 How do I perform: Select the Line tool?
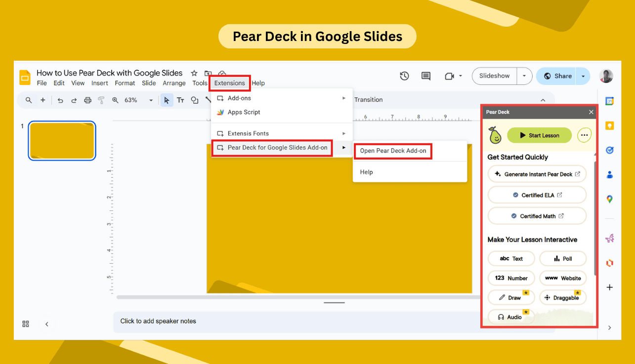coord(209,100)
